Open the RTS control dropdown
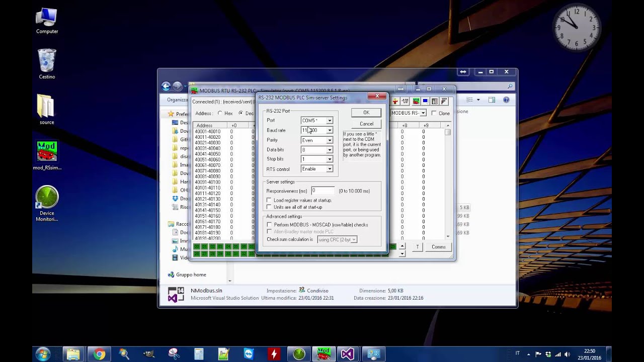Viewport: 644px width, 362px height. pyautogui.click(x=330, y=169)
